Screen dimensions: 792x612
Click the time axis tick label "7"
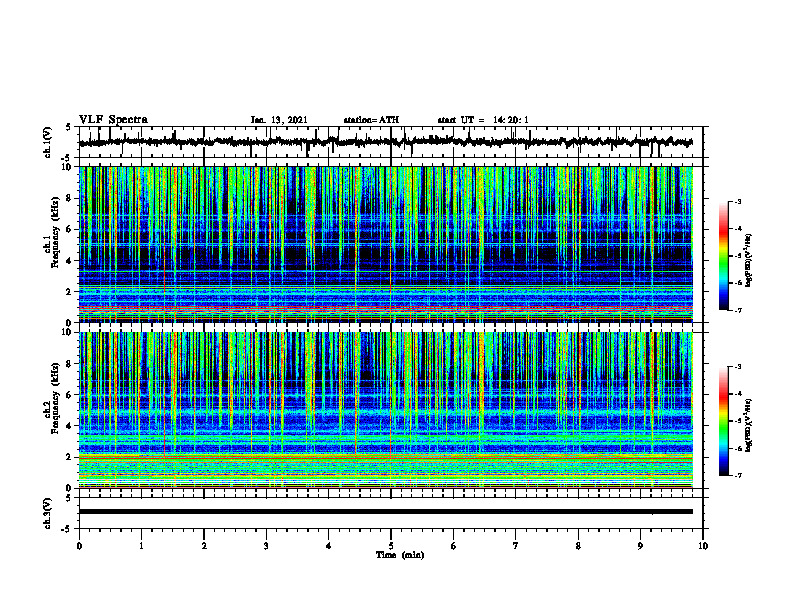pyautogui.click(x=516, y=546)
